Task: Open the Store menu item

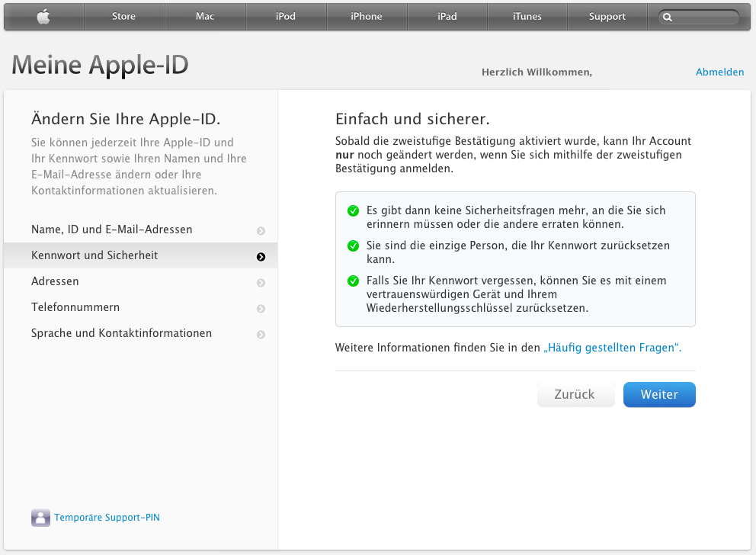Action: [x=124, y=17]
